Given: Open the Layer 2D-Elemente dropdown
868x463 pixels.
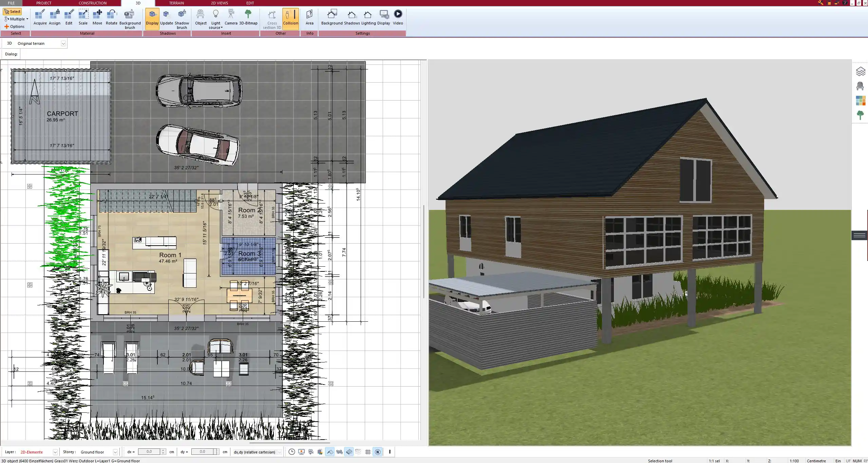Looking at the screenshot, I should coord(55,452).
